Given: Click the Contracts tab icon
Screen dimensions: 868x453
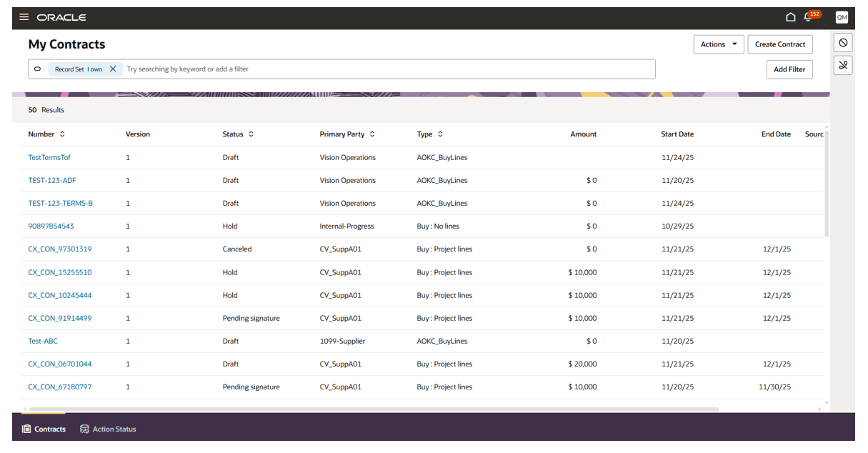Looking at the screenshot, I should tap(26, 429).
